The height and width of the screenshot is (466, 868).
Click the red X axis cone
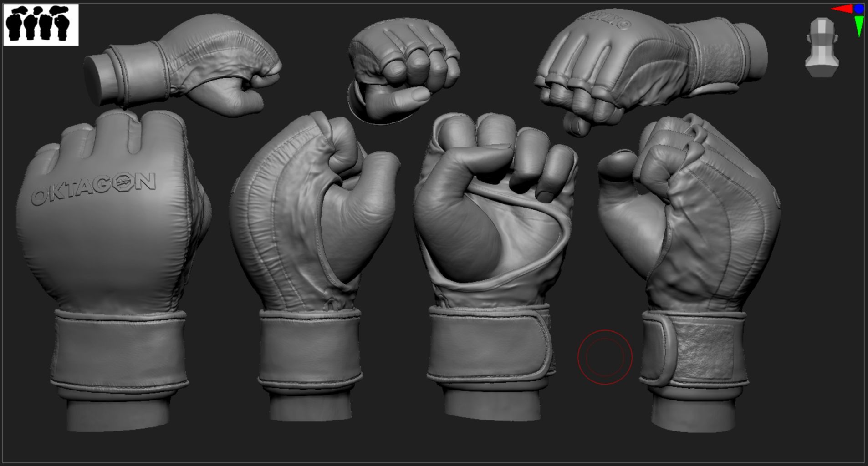[x=842, y=9]
